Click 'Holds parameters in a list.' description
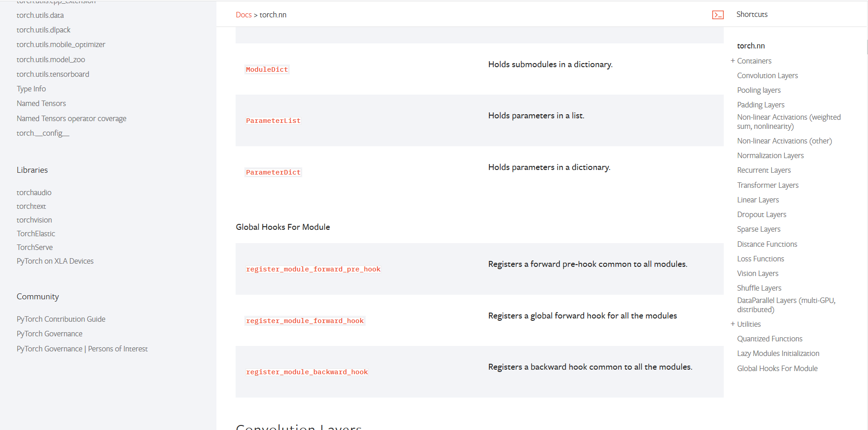This screenshot has height=430, width=868. point(536,116)
